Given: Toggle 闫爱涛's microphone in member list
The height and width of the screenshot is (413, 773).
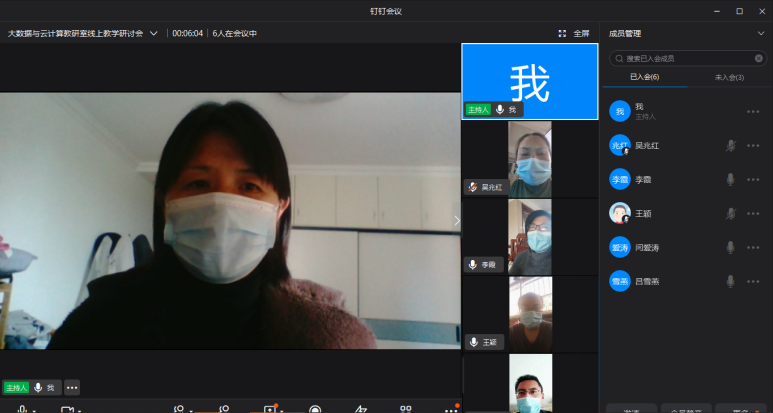Looking at the screenshot, I should coord(731,247).
